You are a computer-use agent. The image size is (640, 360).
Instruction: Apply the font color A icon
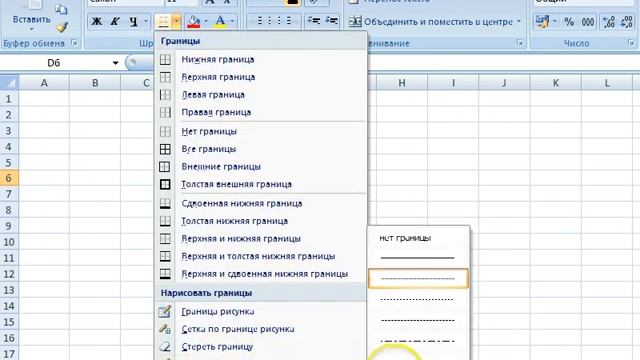(220, 21)
